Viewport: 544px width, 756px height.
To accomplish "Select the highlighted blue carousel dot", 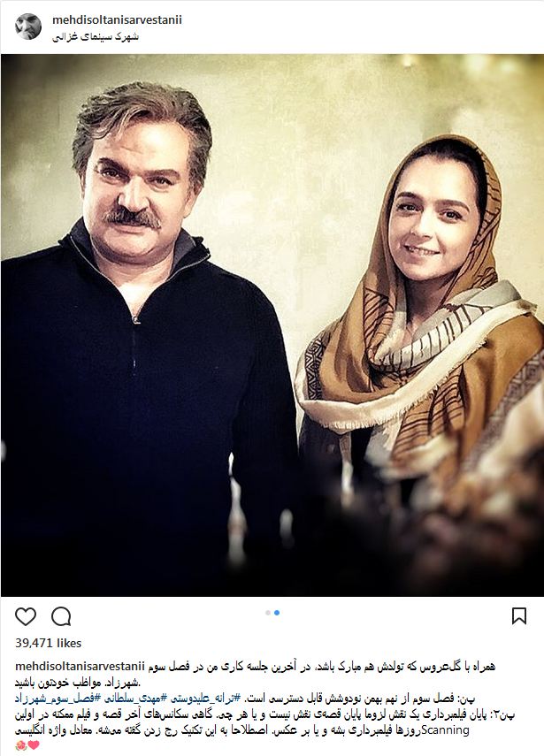I will coord(277,613).
